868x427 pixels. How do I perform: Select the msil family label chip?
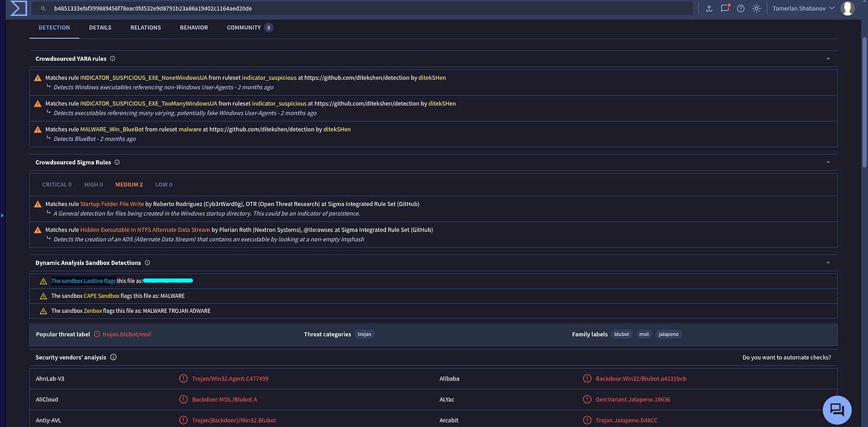click(644, 335)
